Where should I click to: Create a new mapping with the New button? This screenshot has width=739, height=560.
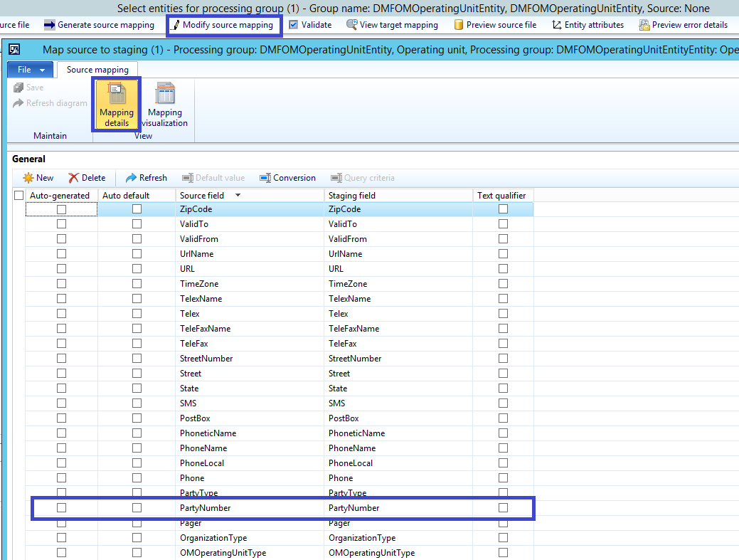point(38,178)
